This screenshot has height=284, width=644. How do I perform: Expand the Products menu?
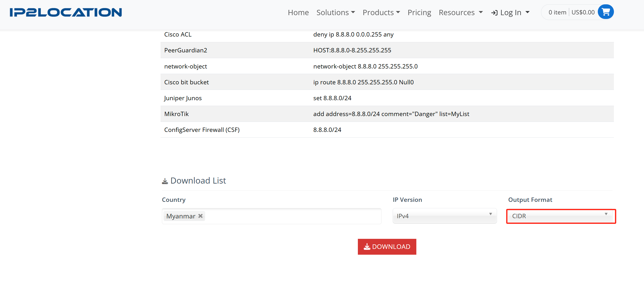(381, 12)
